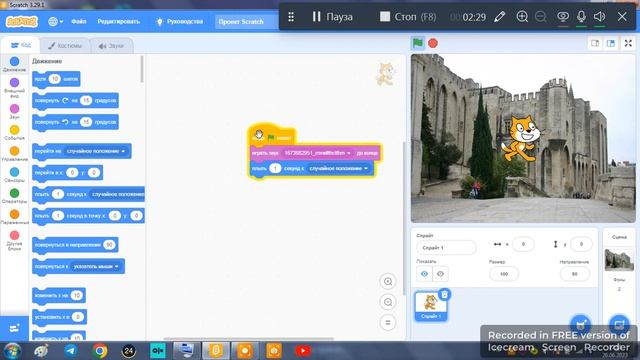
Task: Open YouTube from the taskbar
Action: point(303,351)
